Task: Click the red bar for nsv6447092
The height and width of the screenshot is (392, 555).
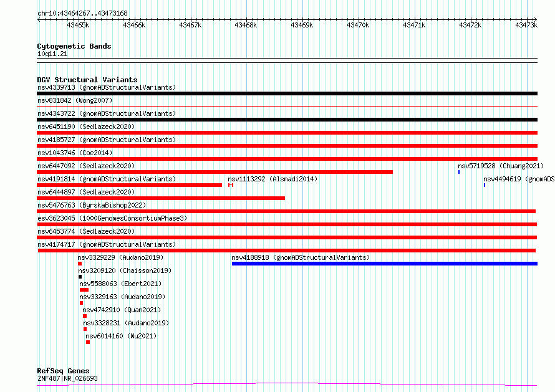Action: 215,172
